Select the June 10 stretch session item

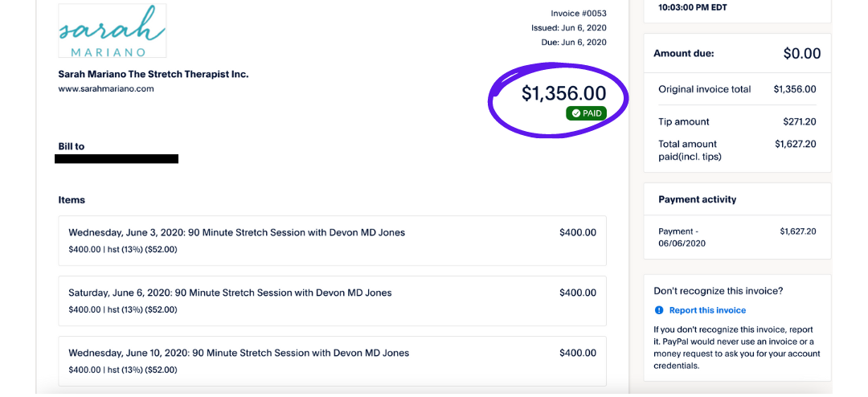(332, 361)
